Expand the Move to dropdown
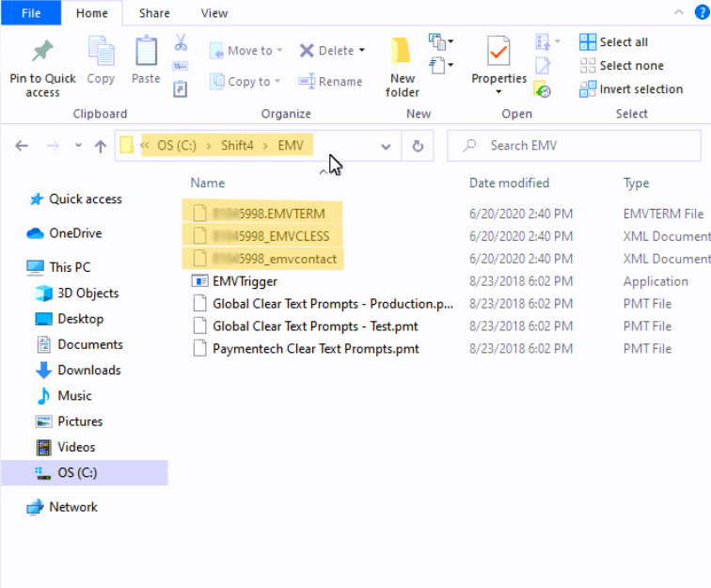 pos(279,51)
